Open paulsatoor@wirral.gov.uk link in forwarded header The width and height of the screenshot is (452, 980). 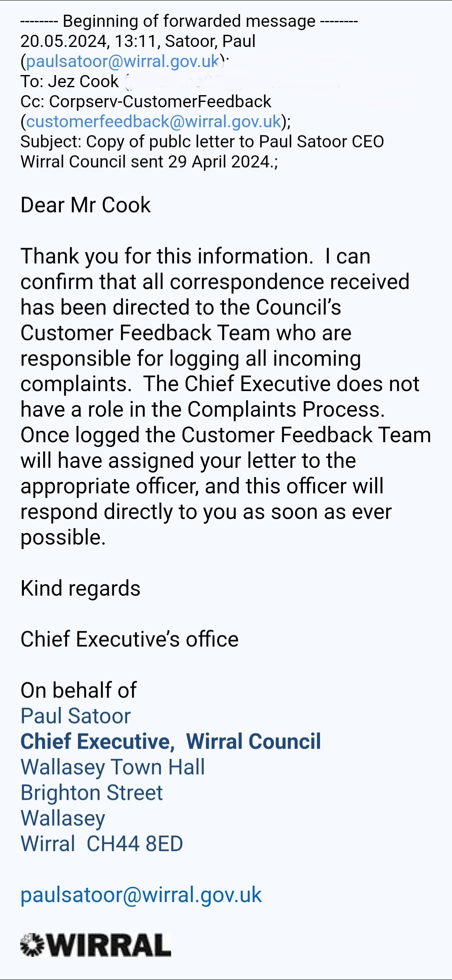coord(122,62)
